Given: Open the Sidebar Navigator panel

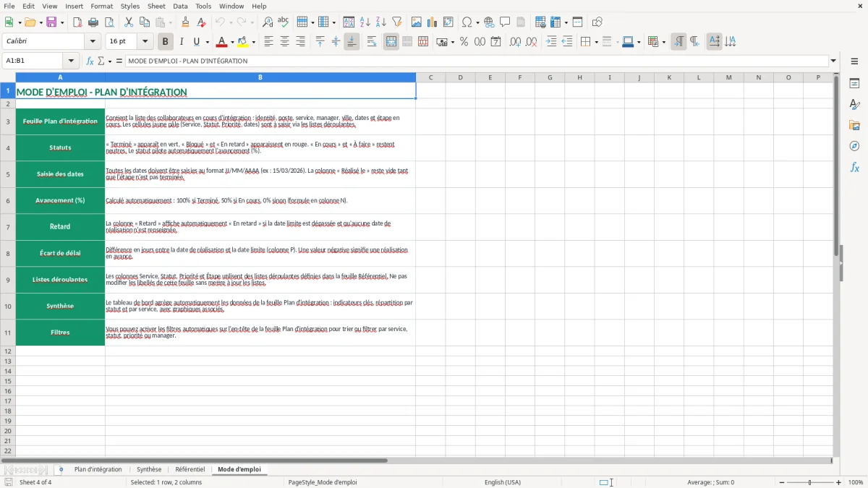Looking at the screenshot, I should 854,147.
